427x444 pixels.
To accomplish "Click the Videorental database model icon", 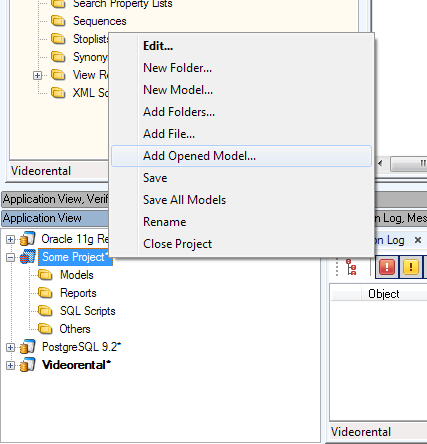I will (28, 365).
